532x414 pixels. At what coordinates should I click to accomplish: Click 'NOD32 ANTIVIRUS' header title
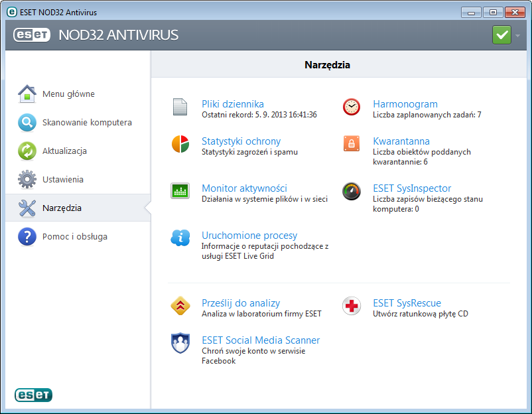[x=119, y=34]
